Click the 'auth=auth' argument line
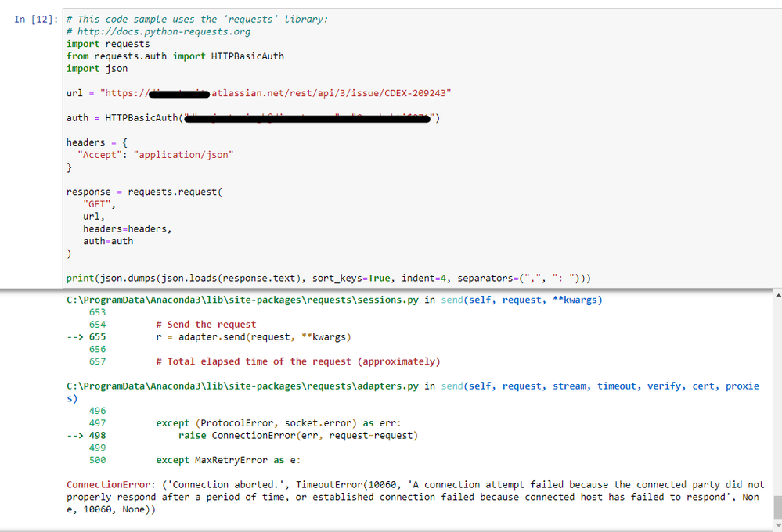 (x=108, y=241)
